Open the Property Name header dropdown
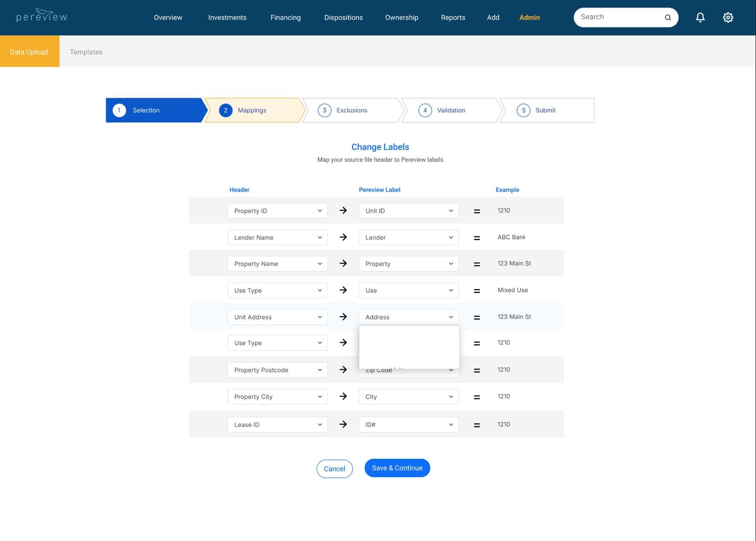This screenshot has height=541, width=756. [x=277, y=264]
